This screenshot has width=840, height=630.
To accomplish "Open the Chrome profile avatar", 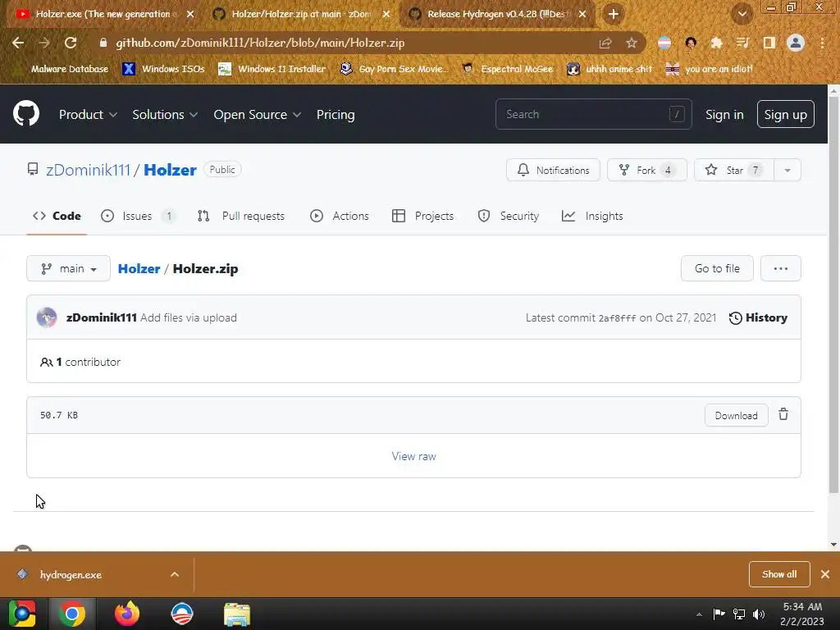I will point(796,43).
